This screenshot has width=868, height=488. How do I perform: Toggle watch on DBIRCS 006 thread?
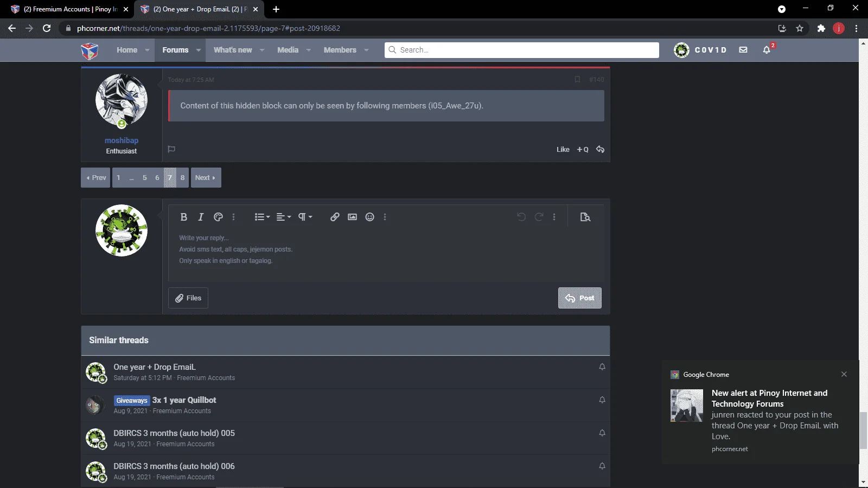602,466
